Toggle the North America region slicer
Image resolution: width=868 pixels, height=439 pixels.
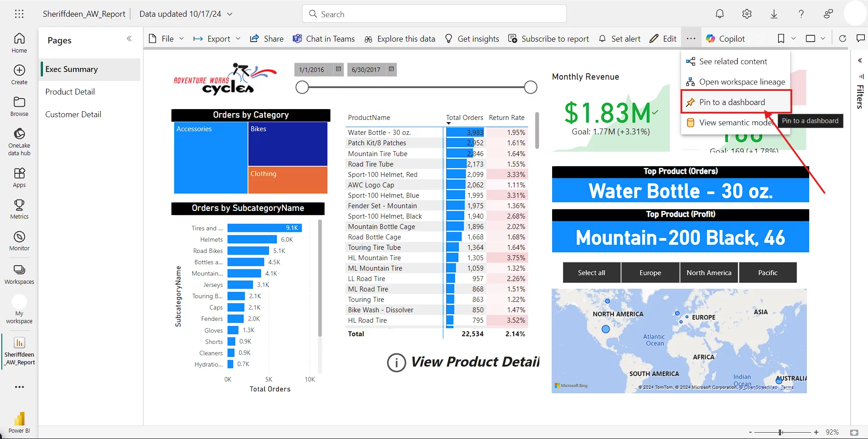(x=709, y=272)
